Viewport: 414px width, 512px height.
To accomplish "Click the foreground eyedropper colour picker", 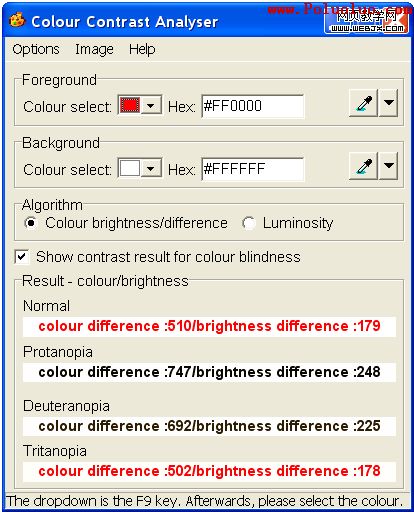I will tap(363, 103).
